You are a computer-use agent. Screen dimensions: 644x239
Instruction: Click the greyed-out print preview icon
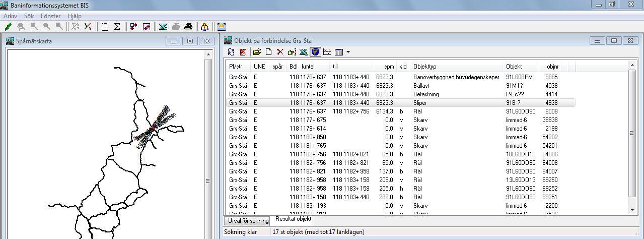tap(176, 27)
